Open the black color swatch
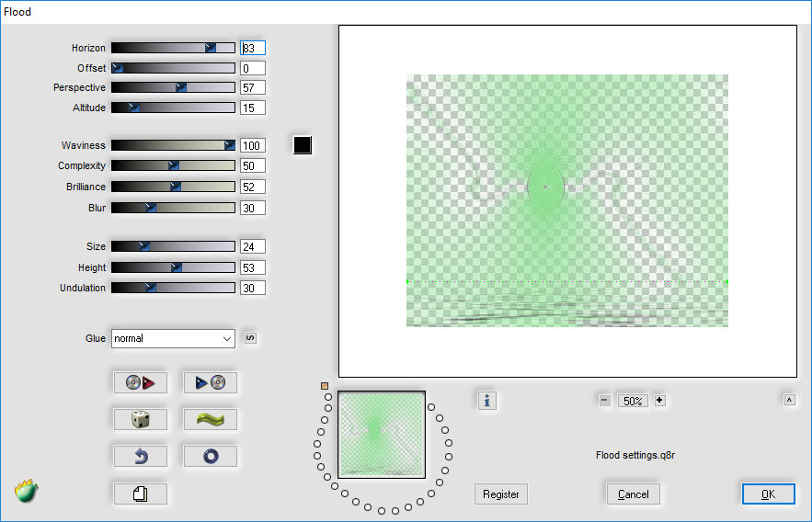This screenshot has height=522, width=812. (x=303, y=145)
